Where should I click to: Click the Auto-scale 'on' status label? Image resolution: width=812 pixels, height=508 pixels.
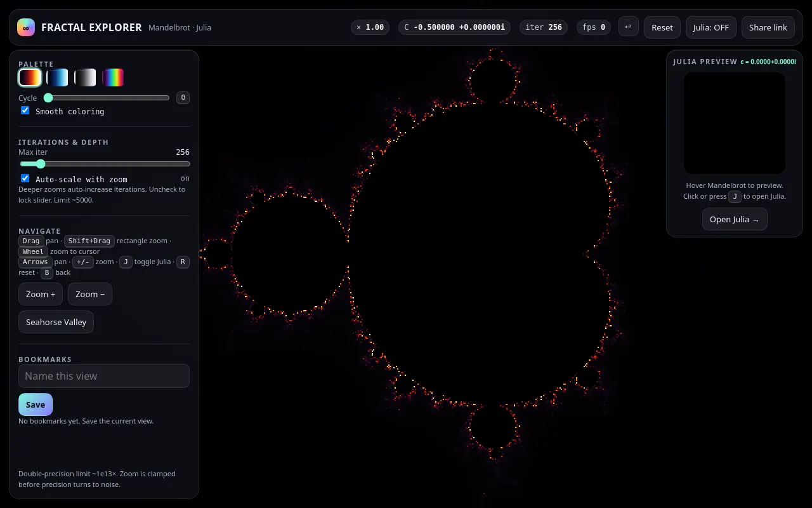coord(185,178)
